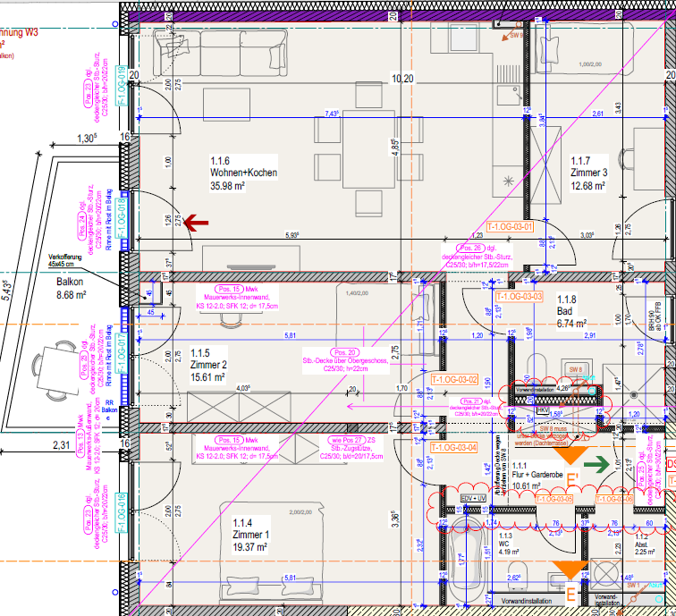Select window tag F-1.OG-019
This screenshot has height=616, width=676.
tap(122, 86)
